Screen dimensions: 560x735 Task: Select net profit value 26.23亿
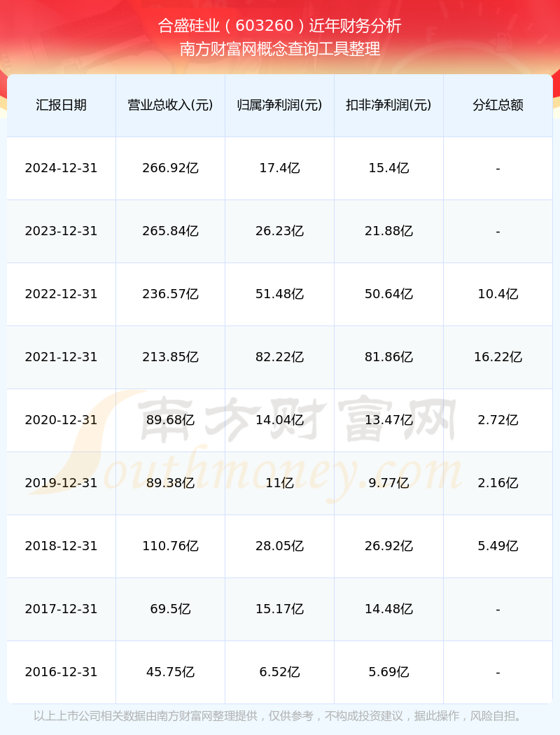point(280,231)
